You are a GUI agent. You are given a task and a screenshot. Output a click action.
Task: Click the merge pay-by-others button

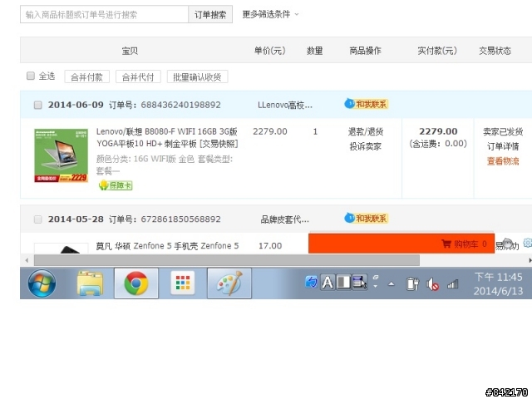(x=138, y=76)
